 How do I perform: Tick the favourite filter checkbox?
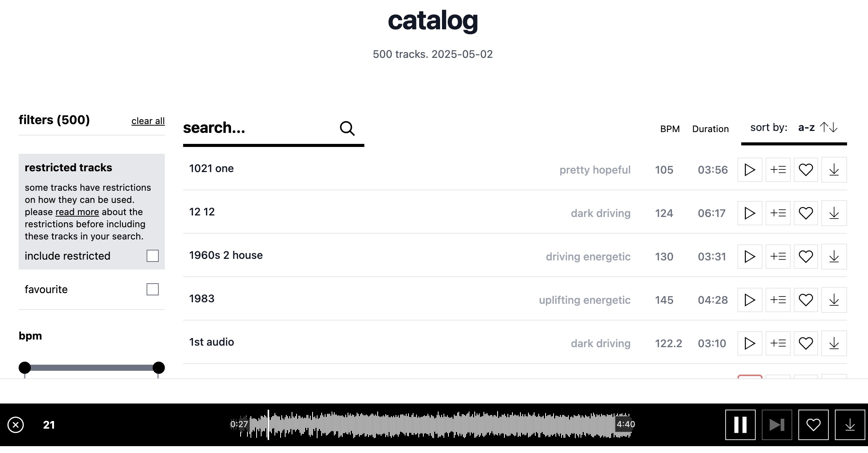[153, 289]
